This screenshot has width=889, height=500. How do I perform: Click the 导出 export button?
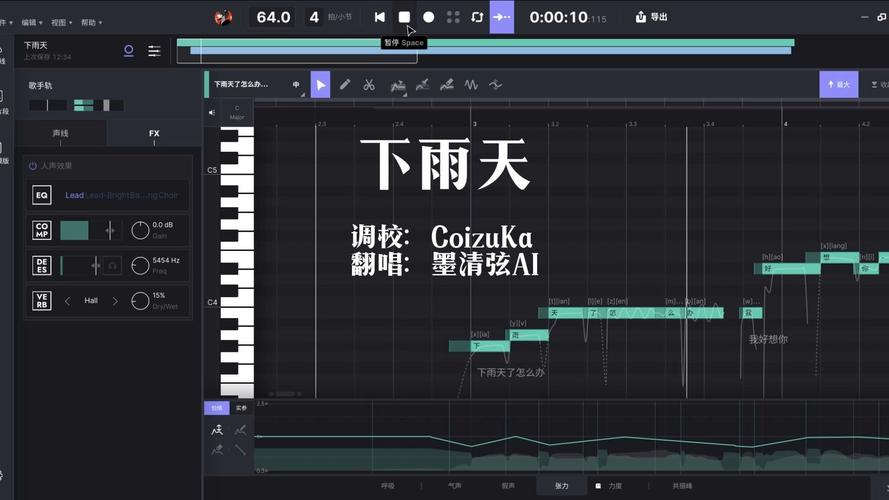coord(651,17)
